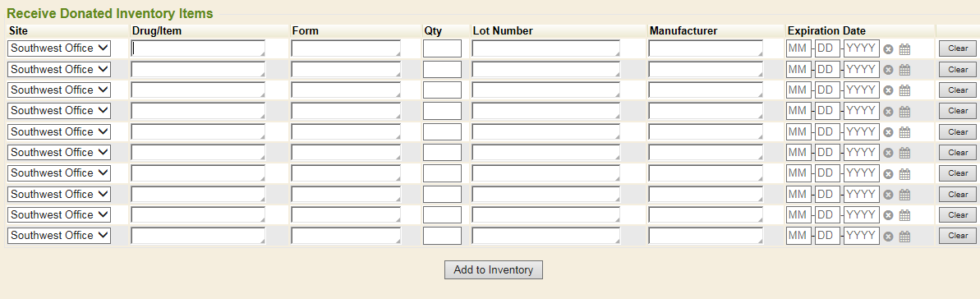Image resolution: width=980 pixels, height=299 pixels.
Task: Clear expiration date in seventh row
Action: (888, 174)
